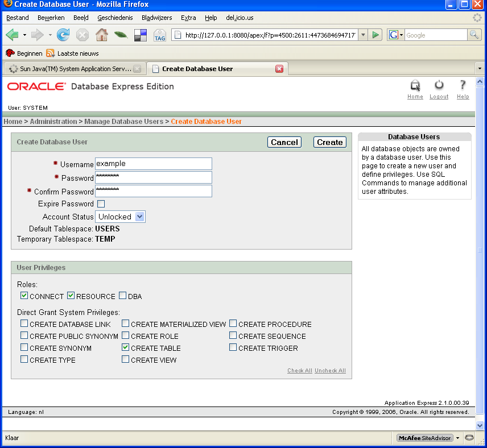Image resolution: width=487 pixels, height=448 pixels.
Task: Click the page vertical scrollbar thumb
Action: (x=480, y=250)
